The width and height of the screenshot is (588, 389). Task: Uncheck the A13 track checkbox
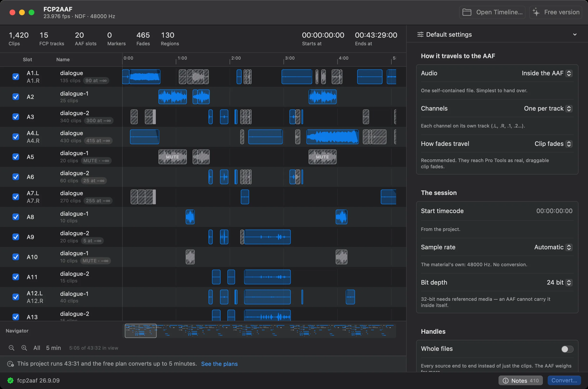coord(16,317)
